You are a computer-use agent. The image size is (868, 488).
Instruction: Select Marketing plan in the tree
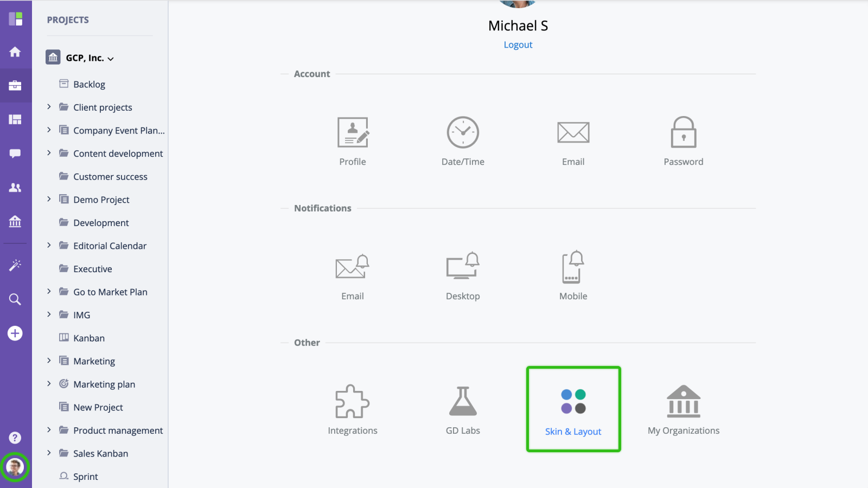point(104,384)
